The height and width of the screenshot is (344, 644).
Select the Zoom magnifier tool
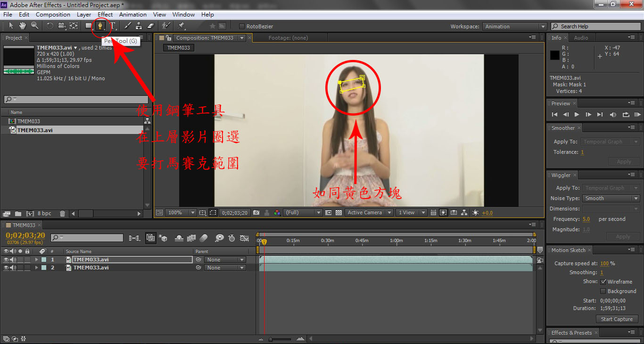[34, 26]
